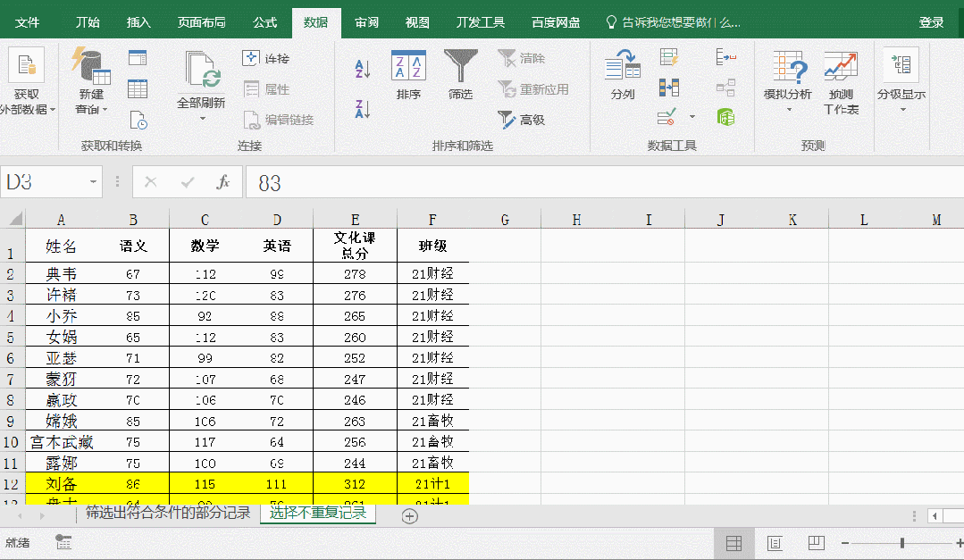
Task: Click the Select All corner triangle
Action: point(16,218)
